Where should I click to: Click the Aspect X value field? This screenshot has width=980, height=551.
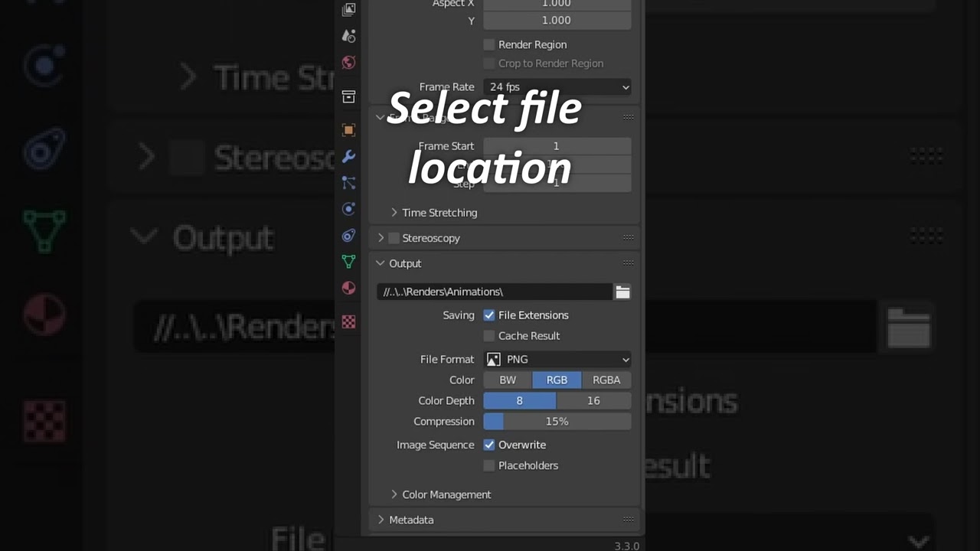coord(557,4)
